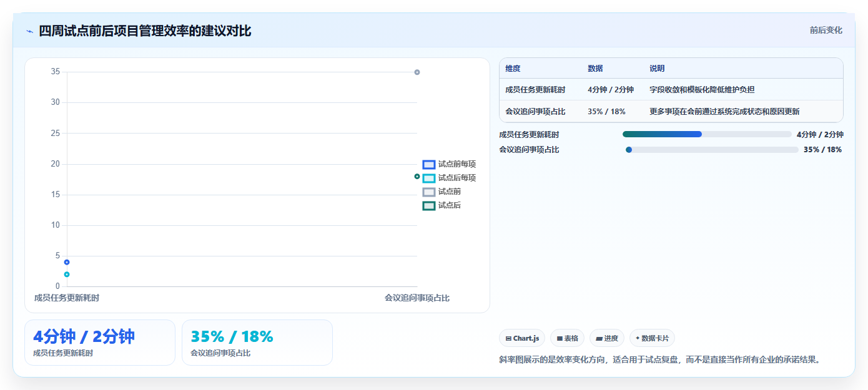Select the 表格 tag chip
The image size is (868, 390).
click(x=567, y=338)
